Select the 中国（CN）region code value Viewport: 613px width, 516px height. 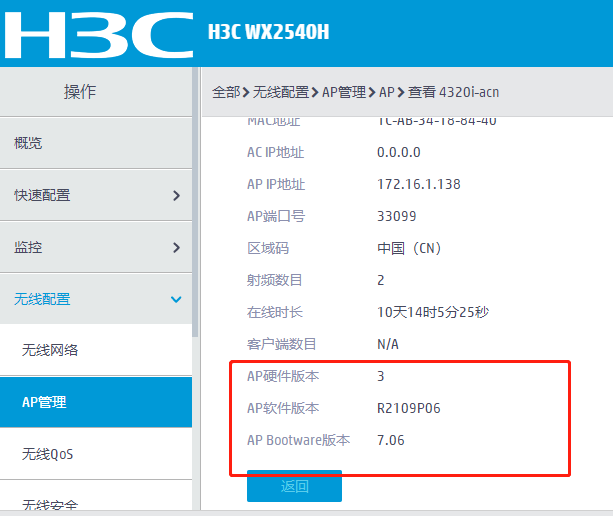pos(409,248)
